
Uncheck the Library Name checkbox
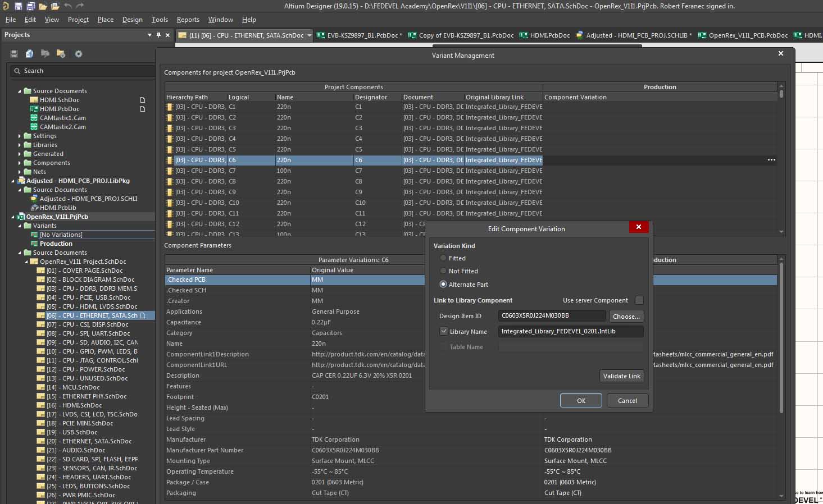click(x=444, y=332)
